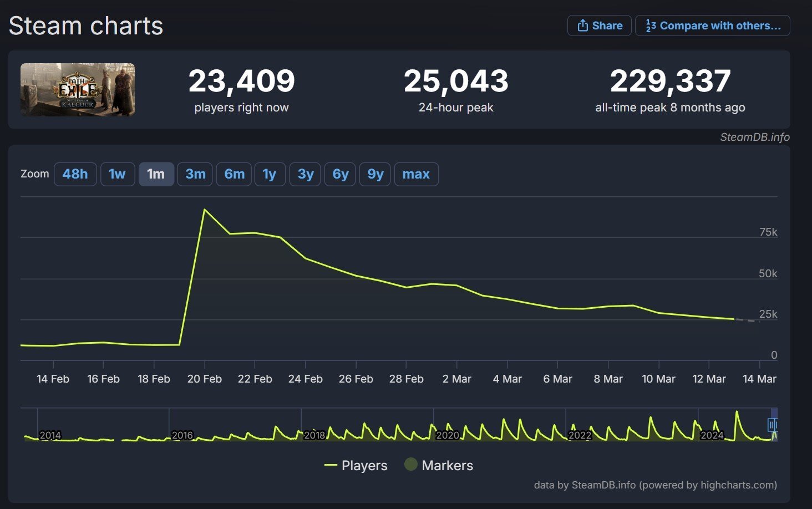Set chart zoom to 48h

coord(75,174)
